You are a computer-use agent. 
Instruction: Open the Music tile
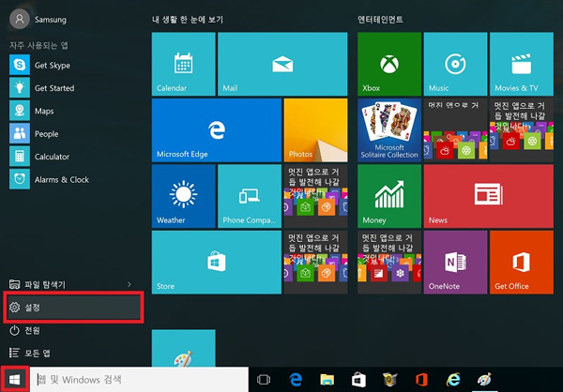[x=455, y=64]
